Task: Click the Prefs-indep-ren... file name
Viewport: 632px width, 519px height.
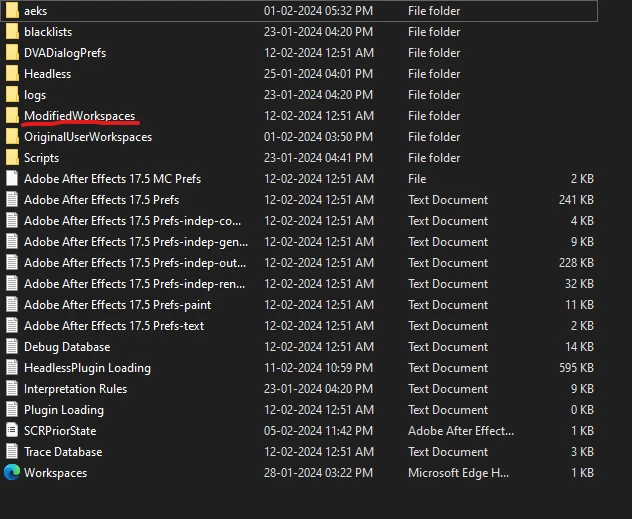Action: [135, 284]
